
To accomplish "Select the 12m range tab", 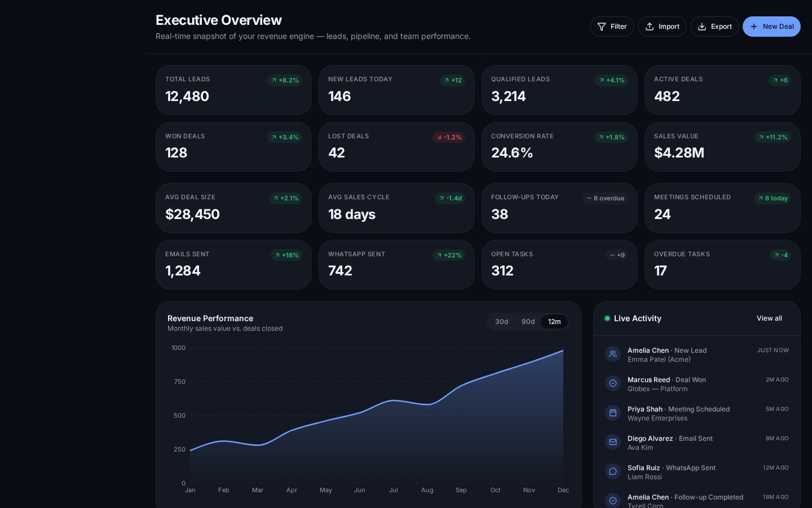I will click(554, 322).
